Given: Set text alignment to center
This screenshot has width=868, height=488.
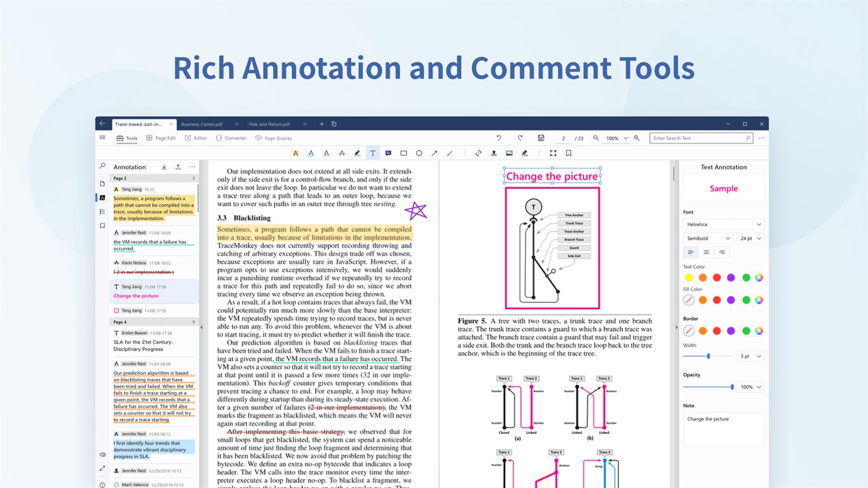Looking at the screenshot, I should tap(706, 252).
